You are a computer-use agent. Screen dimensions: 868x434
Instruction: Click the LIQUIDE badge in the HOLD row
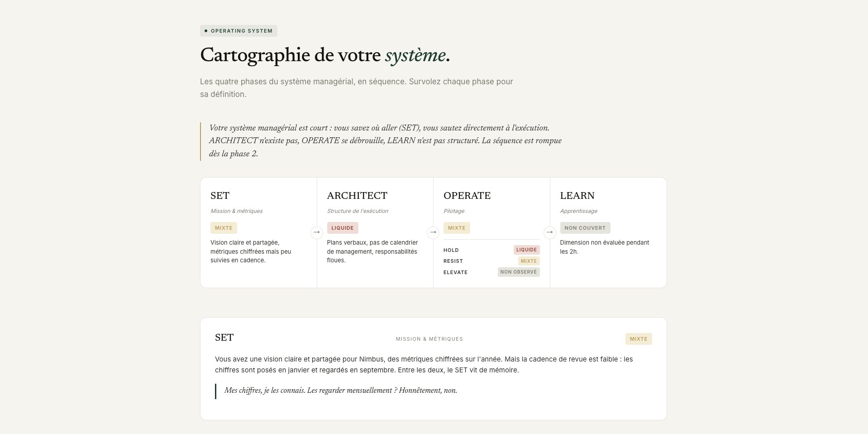click(x=527, y=250)
